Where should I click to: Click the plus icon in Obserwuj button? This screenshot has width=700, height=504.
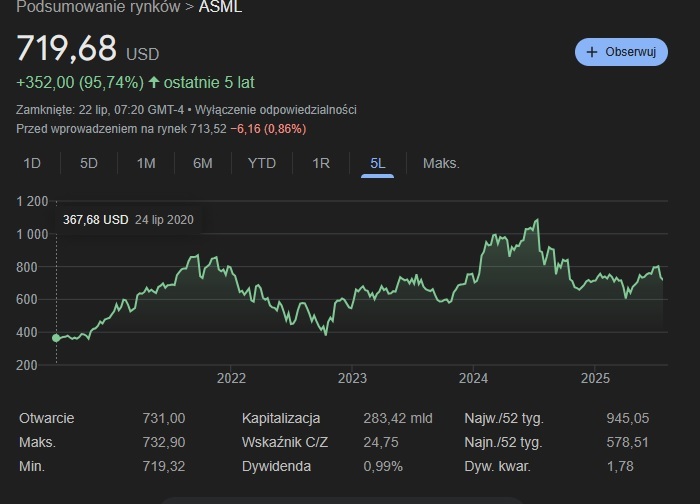[592, 52]
